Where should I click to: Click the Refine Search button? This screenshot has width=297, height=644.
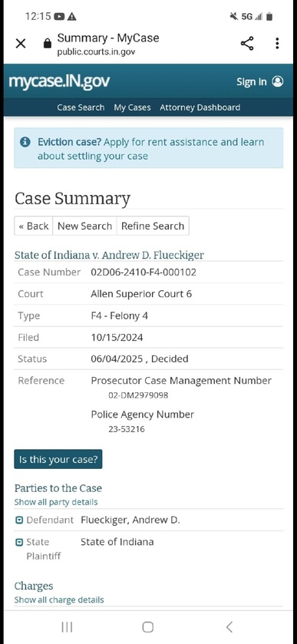(x=153, y=226)
